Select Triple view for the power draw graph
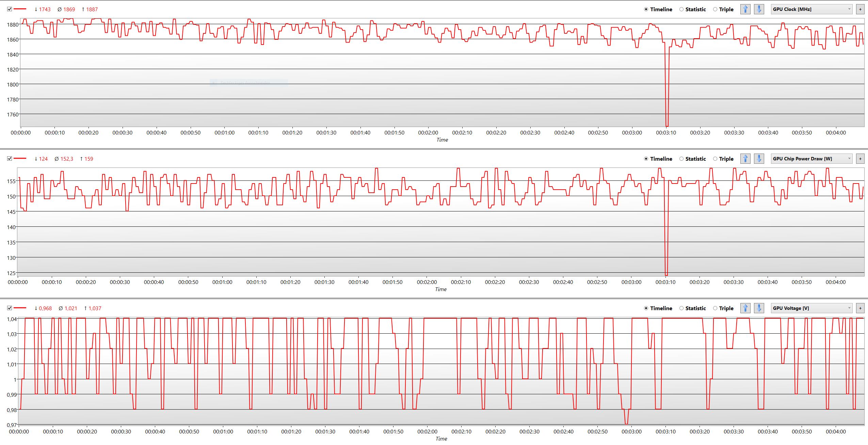The width and height of the screenshot is (868, 445). coord(715,159)
